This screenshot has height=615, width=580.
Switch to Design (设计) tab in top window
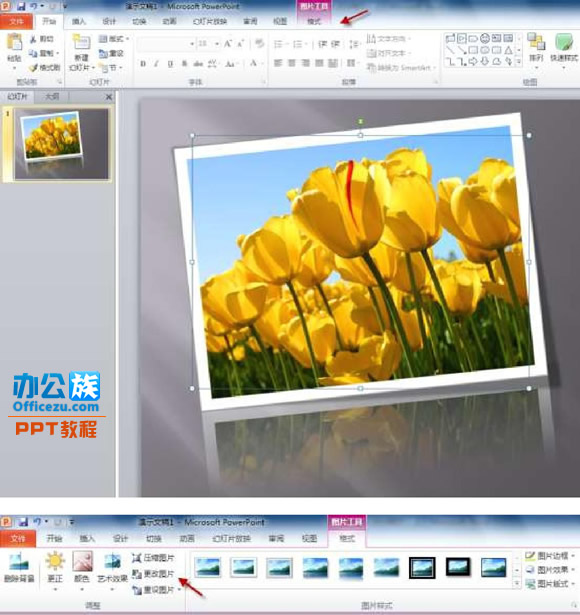(x=109, y=22)
